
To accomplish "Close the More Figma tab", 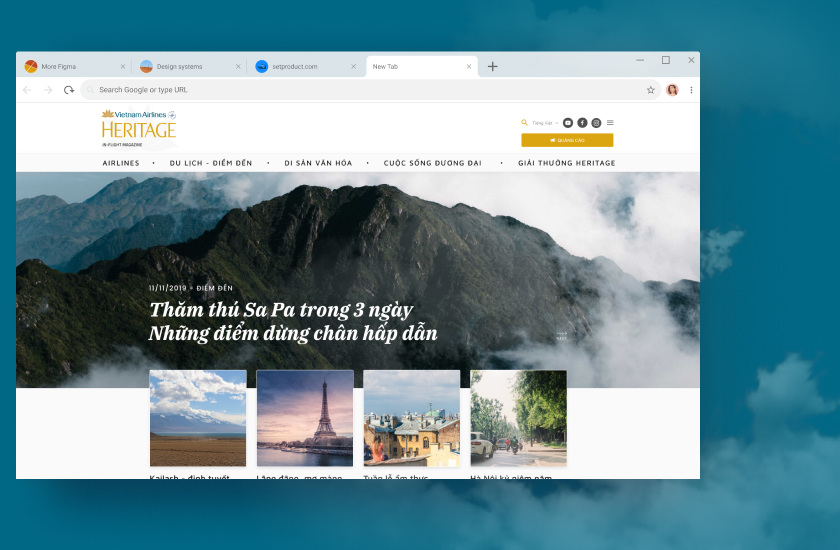I will [x=123, y=66].
